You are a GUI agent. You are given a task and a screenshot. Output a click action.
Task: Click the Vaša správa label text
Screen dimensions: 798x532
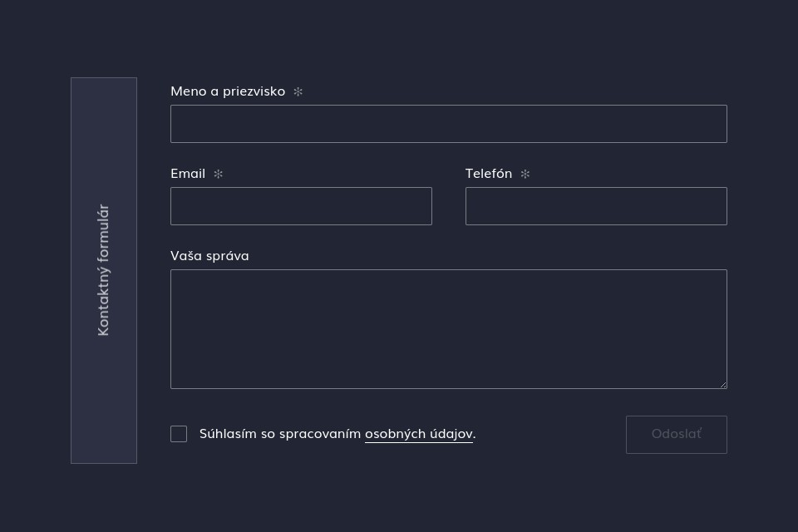point(209,256)
